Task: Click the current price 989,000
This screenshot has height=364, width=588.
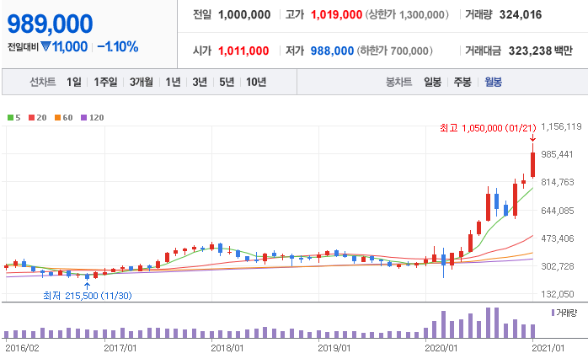Action: [50, 24]
